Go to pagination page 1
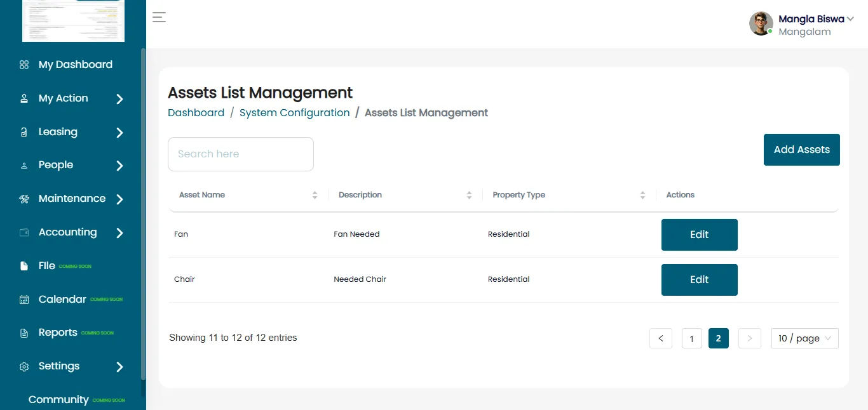This screenshot has height=410, width=868. 692,338
